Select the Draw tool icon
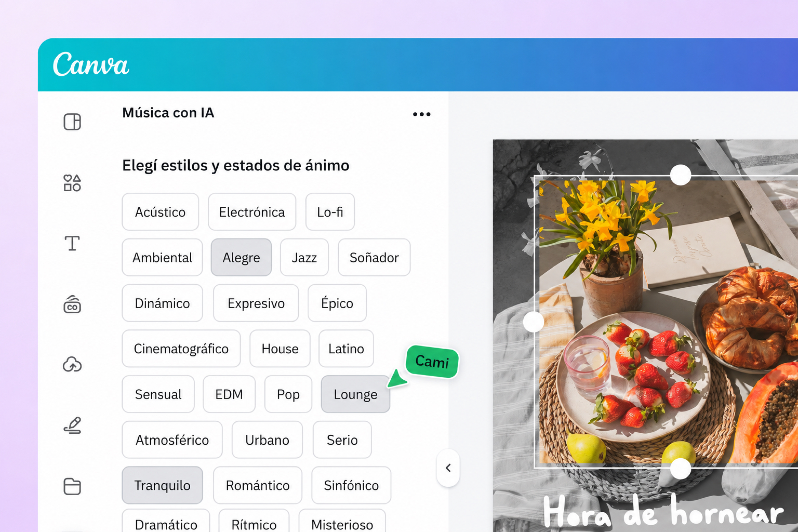798x532 pixels. 72,425
